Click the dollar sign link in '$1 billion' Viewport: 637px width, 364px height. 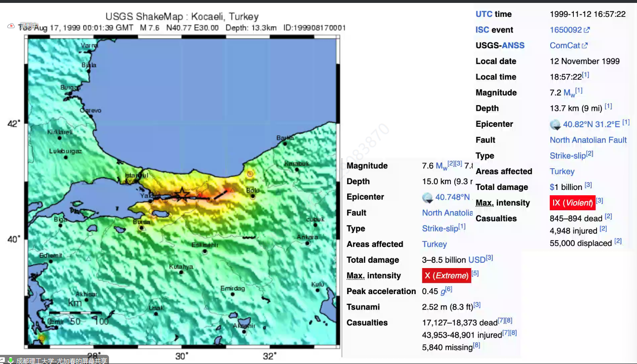(x=552, y=187)
